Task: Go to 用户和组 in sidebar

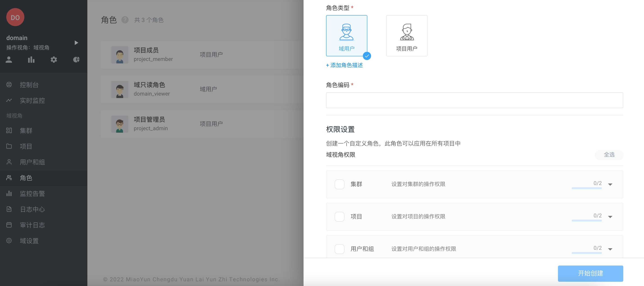Action: [x=33, y=162]
